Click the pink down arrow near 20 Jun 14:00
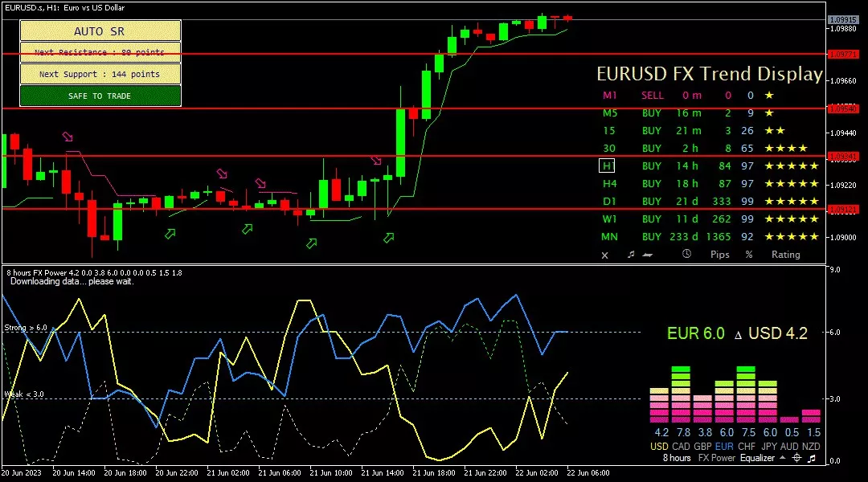The image size is (868, 482). coord(68,137)
